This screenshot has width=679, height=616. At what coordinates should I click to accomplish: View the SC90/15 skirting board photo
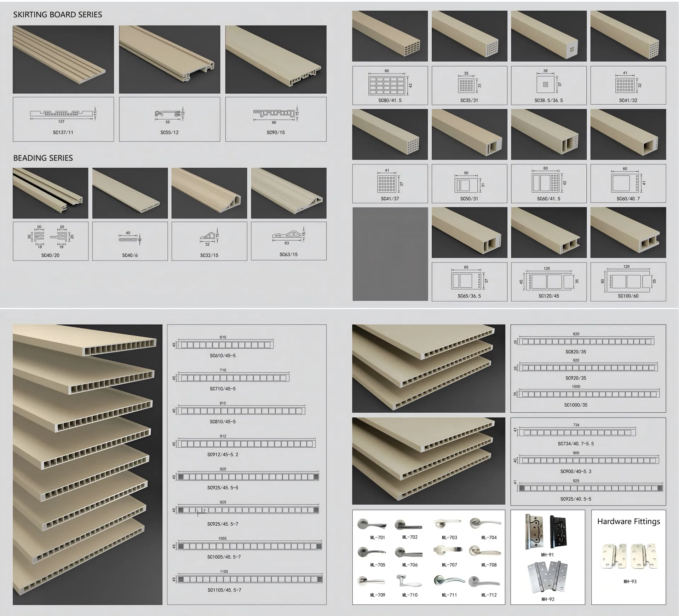coord(276,59)
